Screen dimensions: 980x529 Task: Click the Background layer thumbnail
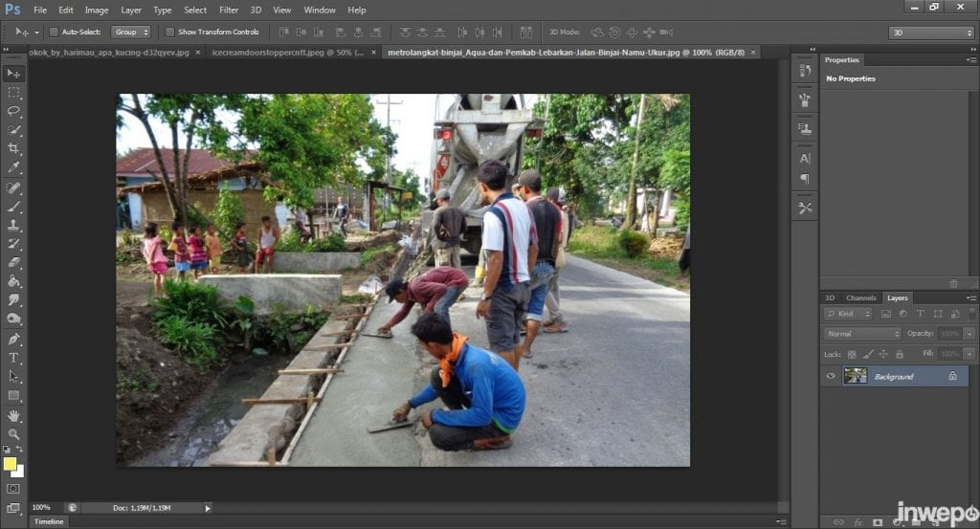(855, 376)
